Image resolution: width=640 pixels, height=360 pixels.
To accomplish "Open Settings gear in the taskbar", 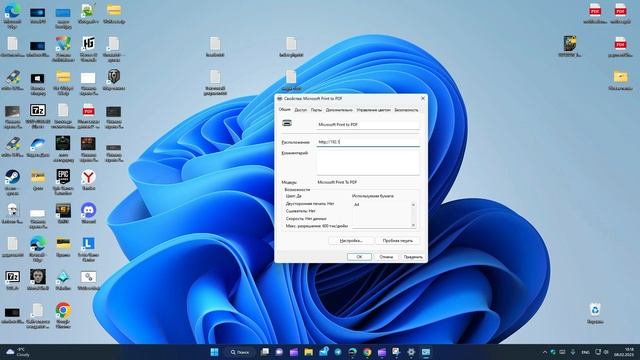I will (x=411, y=352).
